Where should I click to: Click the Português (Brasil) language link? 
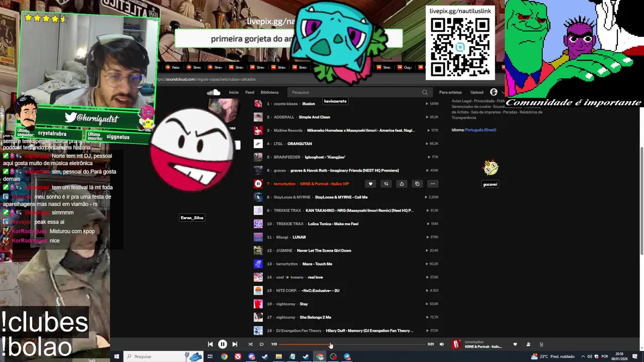(x=480, y=130)
